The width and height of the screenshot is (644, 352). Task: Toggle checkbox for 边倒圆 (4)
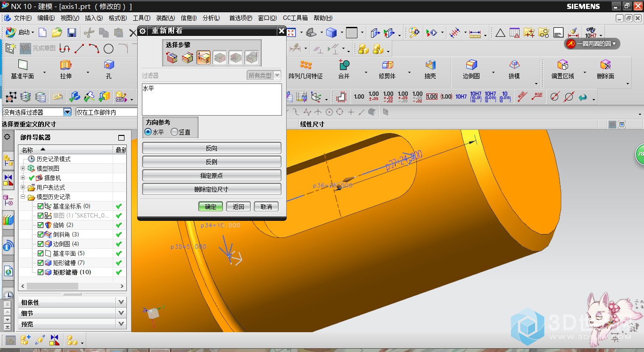point(40,244)
